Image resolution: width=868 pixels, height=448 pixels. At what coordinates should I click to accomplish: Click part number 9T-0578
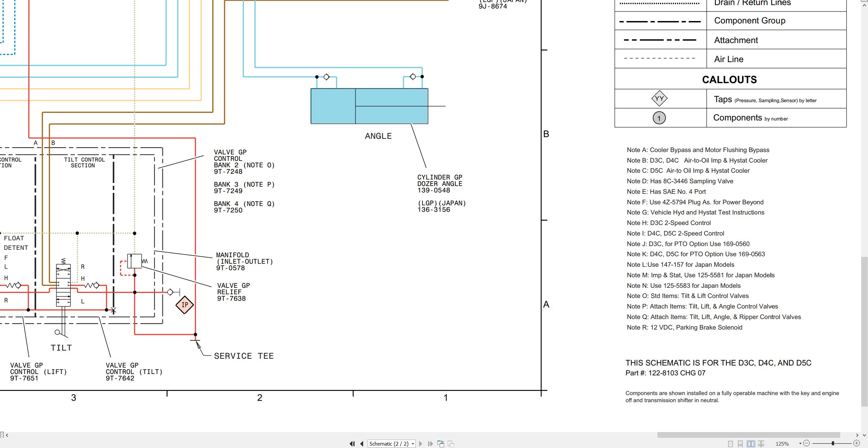231,268
